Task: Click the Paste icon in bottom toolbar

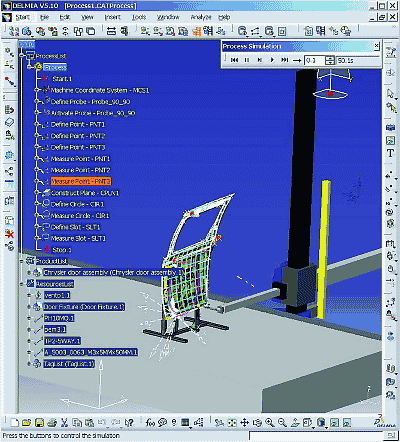Action: click(89, 423)
